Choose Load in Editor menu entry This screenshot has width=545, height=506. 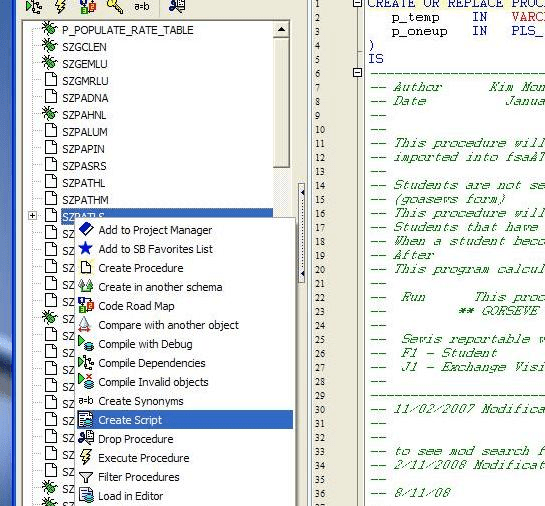[x=185, y=496]
